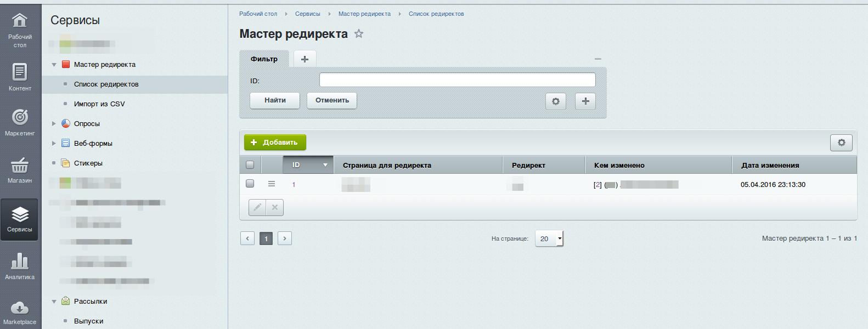Open the Рабочий стол home icon
This screenshot has width=868, height=329.
(20, 21)
